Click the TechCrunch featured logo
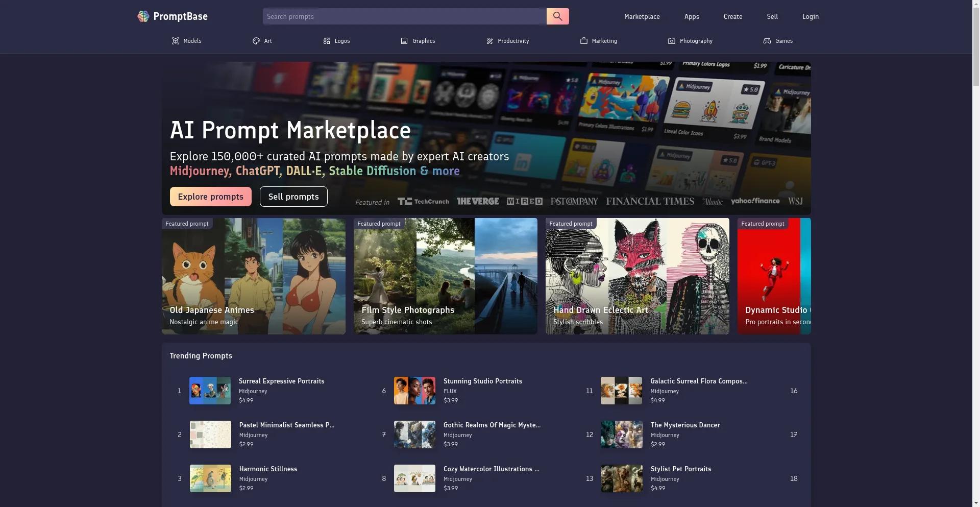Viewport: 980px width, 507px height. [x=423, y=201]
